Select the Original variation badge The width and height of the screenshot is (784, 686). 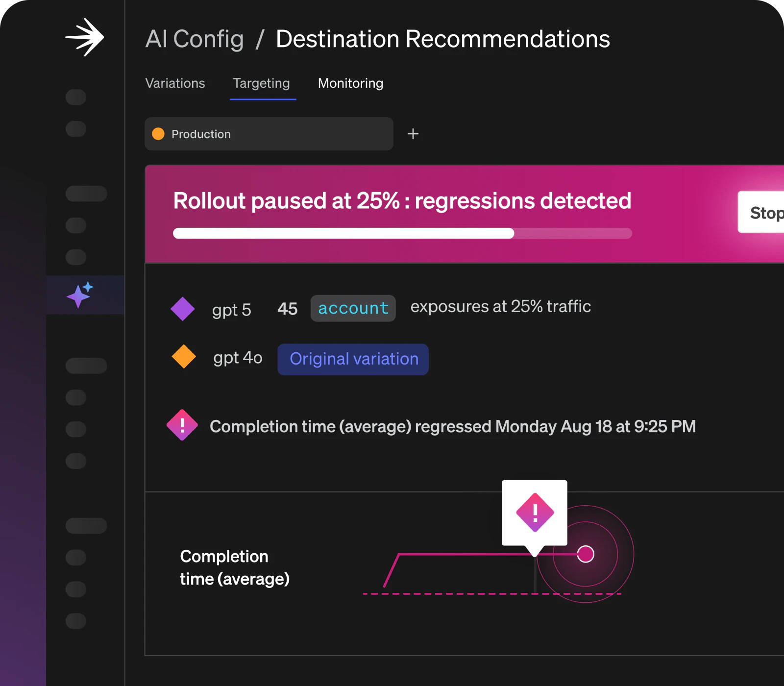pyautogui.click(x=353, y=359)
